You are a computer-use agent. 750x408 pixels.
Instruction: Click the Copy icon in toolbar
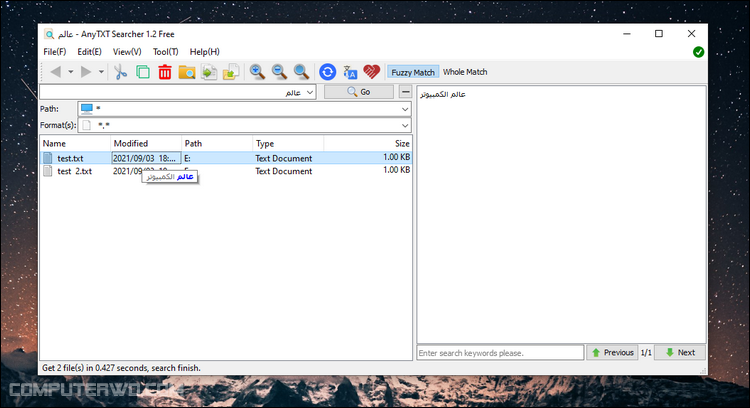(x=143, y=72)
